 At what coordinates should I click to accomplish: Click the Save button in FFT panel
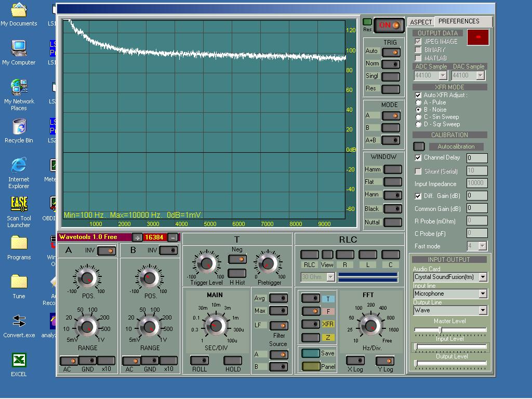point(311,353)
